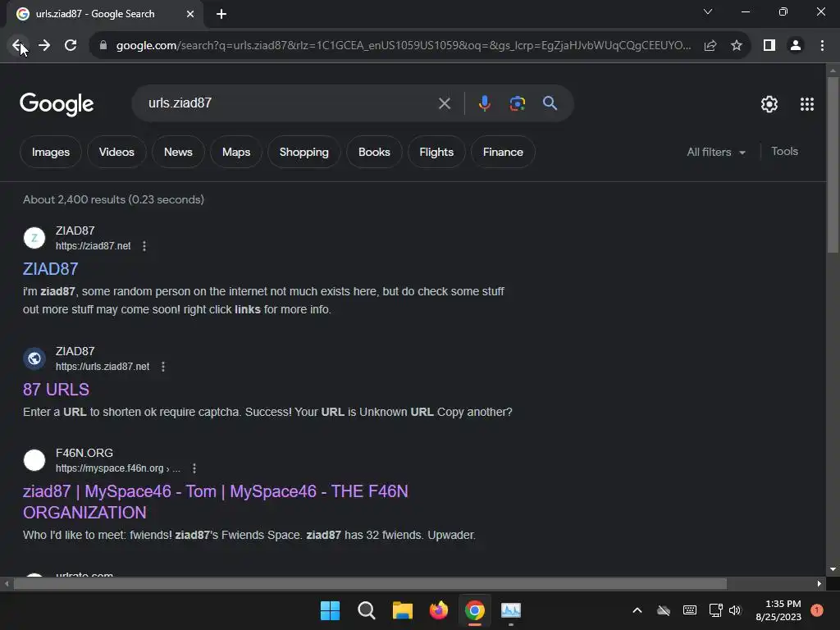Open the ZIAD87 result link

pyautogui.click(x=50, y=269)
